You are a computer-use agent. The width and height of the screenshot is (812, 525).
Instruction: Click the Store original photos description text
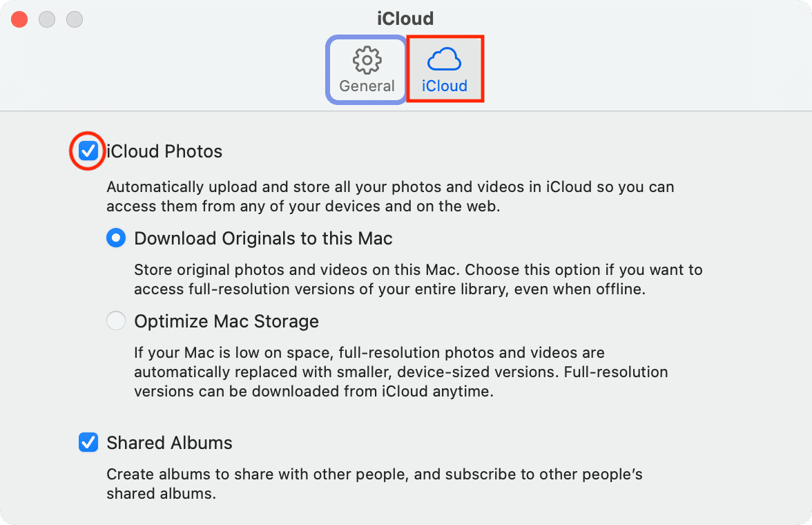[418, 279]
